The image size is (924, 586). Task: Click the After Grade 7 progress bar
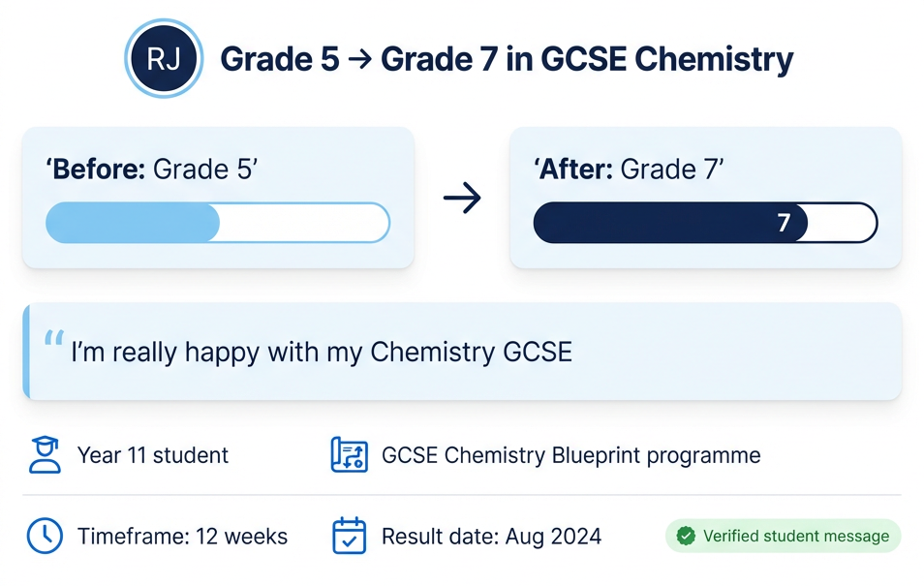pyautogui.click(x=705, y=223)
